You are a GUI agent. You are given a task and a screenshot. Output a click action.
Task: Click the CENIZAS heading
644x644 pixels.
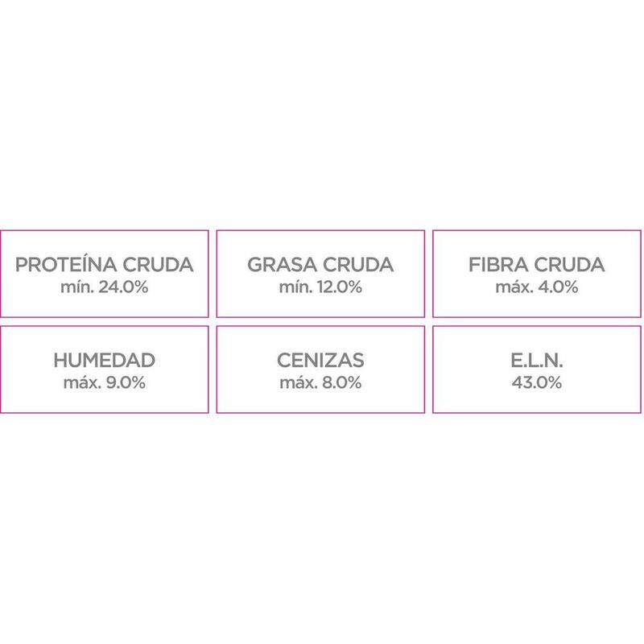pos(320,360)
